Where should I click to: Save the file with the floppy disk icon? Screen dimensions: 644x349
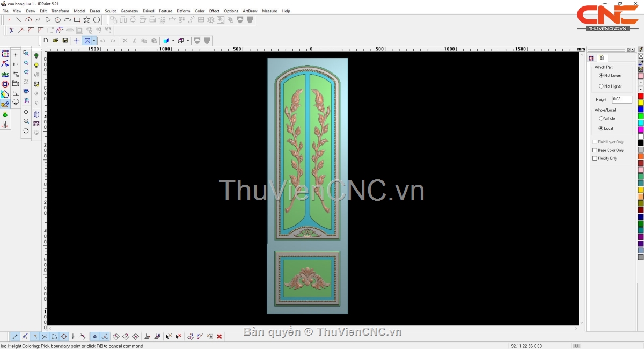pyautogui.click(x=65, y=40)
